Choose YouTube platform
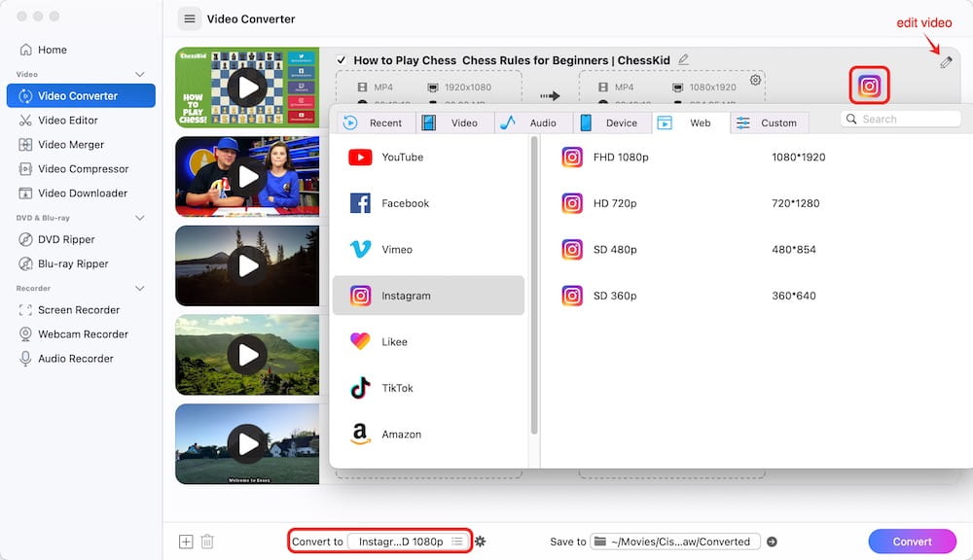This screenshot has width=973, height=560. (x=428, y=157)
